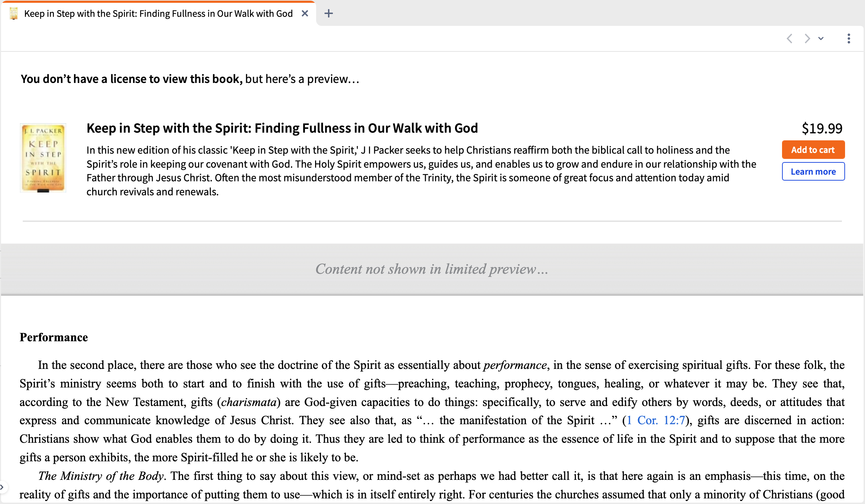Click the Learn more button
The height and width of the screenshot is (504, 865).
point(813,171)
